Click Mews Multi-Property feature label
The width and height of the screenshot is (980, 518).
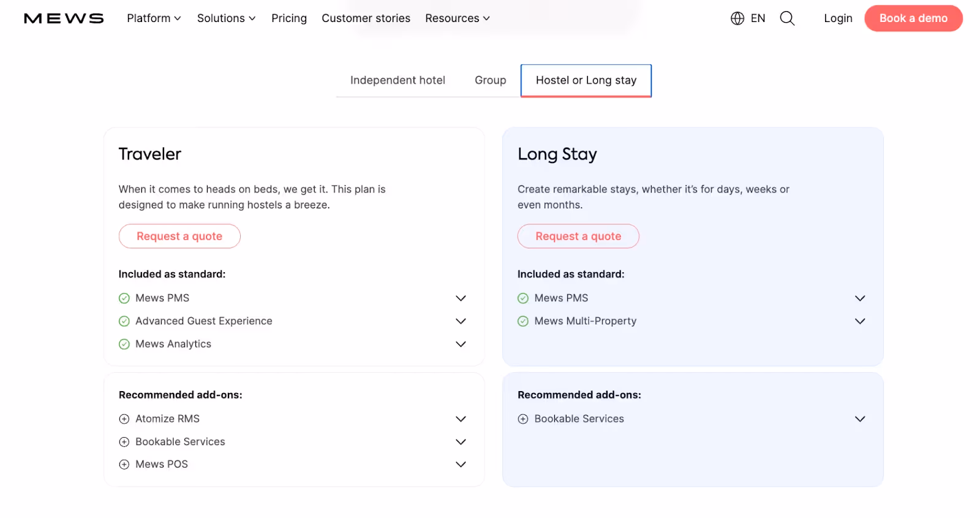pyautogui.click(x=586, y=321)
